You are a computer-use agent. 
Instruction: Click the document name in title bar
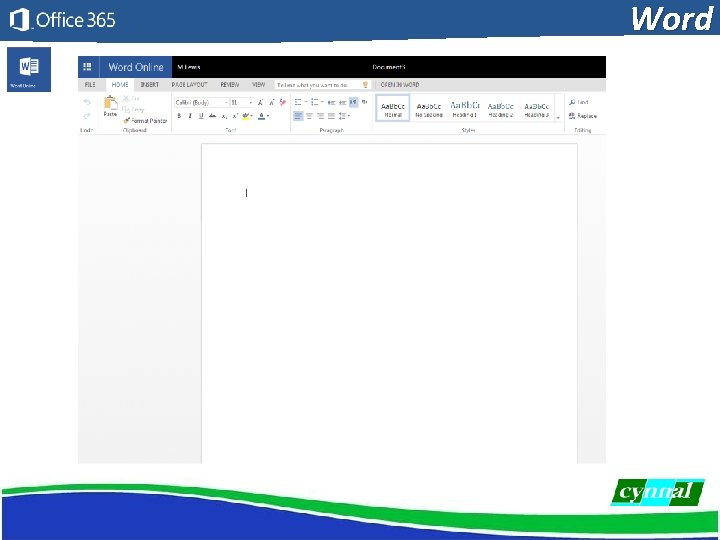coord(389,67)
